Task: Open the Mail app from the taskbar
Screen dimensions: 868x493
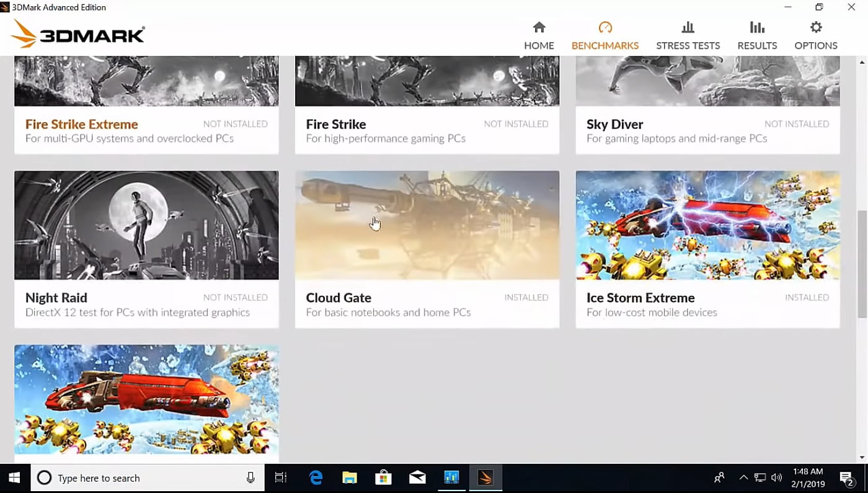Action: [417, 477]
